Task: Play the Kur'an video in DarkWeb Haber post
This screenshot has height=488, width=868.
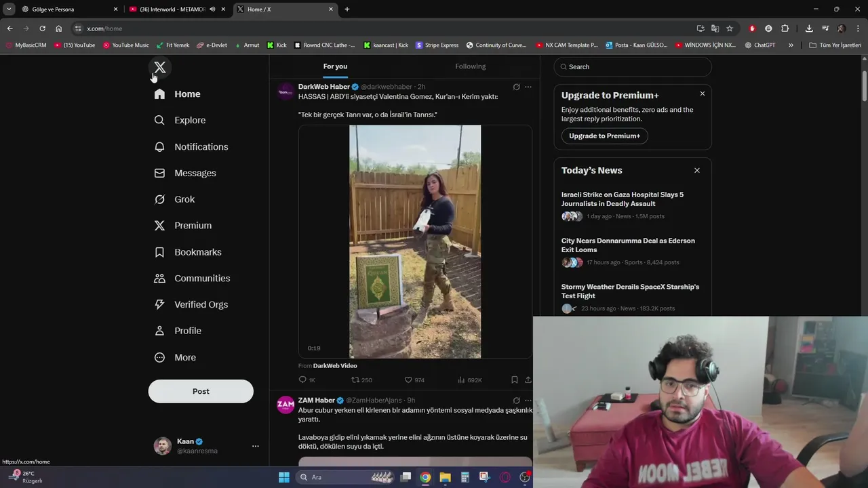Action: pos(415,241)
